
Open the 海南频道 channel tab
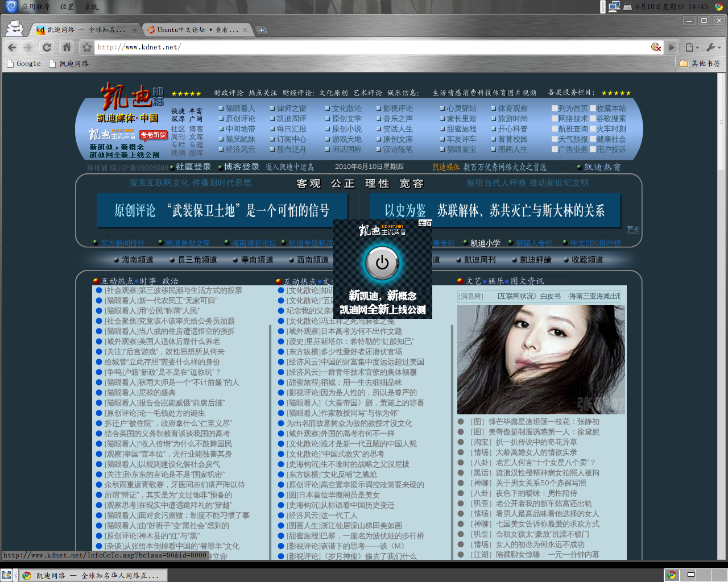137,260
